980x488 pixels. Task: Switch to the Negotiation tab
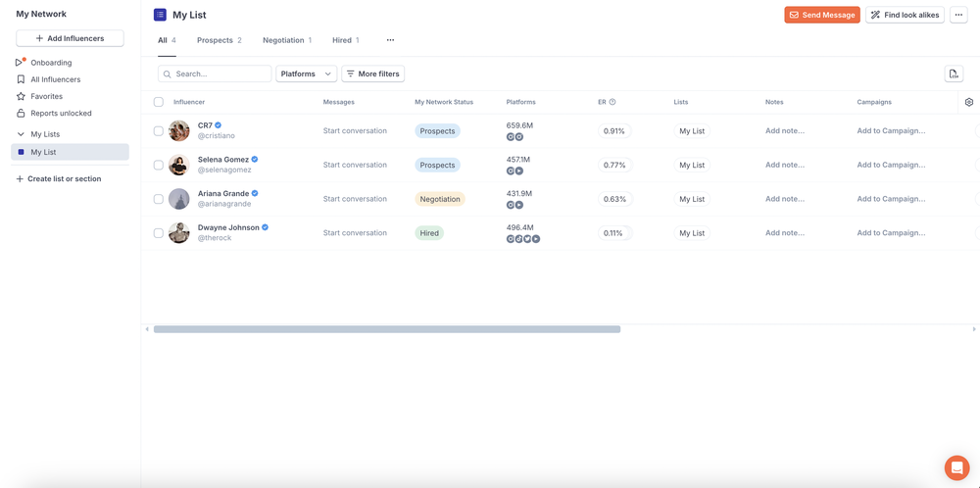(x=287, y=40)
